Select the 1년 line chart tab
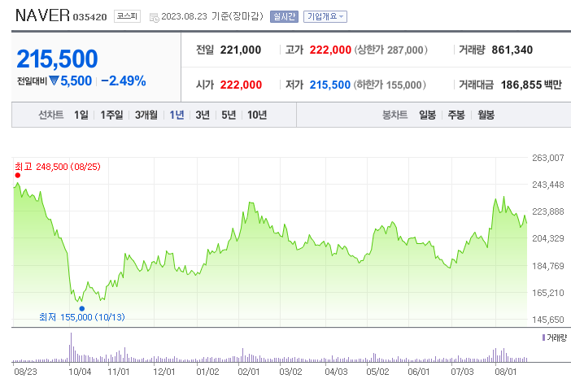 coord(177,115)
